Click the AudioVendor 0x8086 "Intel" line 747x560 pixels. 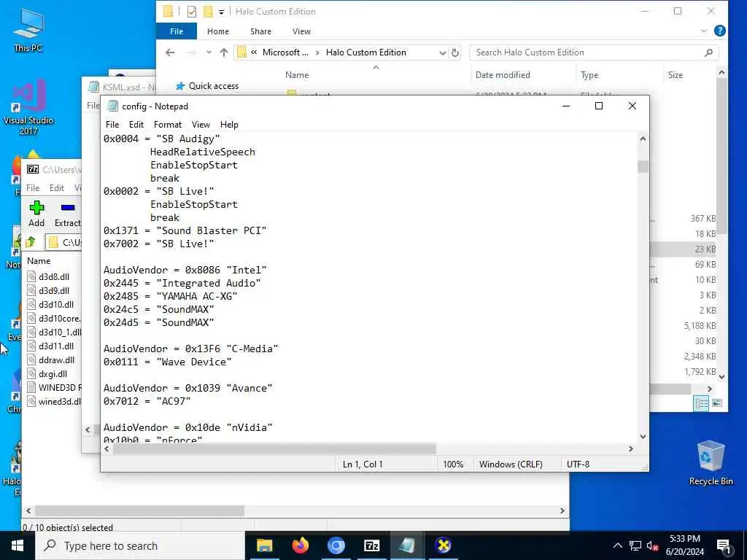point(185,270)
